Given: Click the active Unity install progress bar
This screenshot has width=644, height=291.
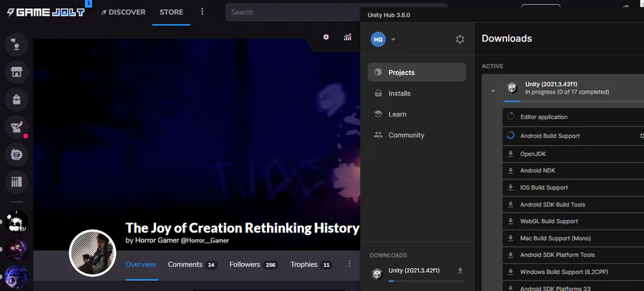Looking at the screenshot, I should point(574,102).
